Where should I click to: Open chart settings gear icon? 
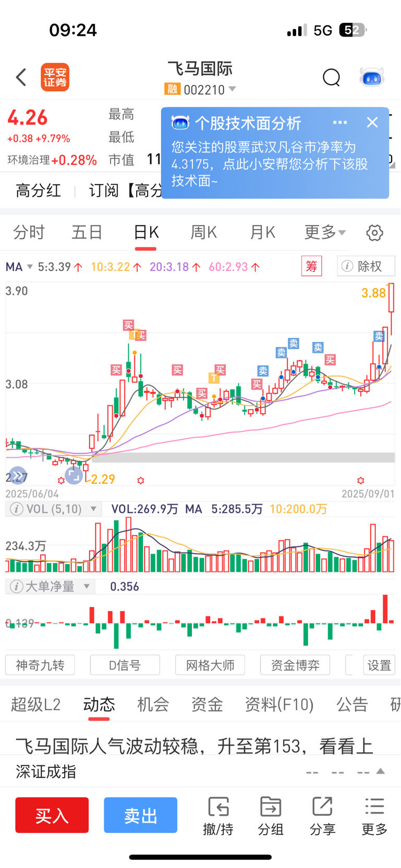(374, 233)
